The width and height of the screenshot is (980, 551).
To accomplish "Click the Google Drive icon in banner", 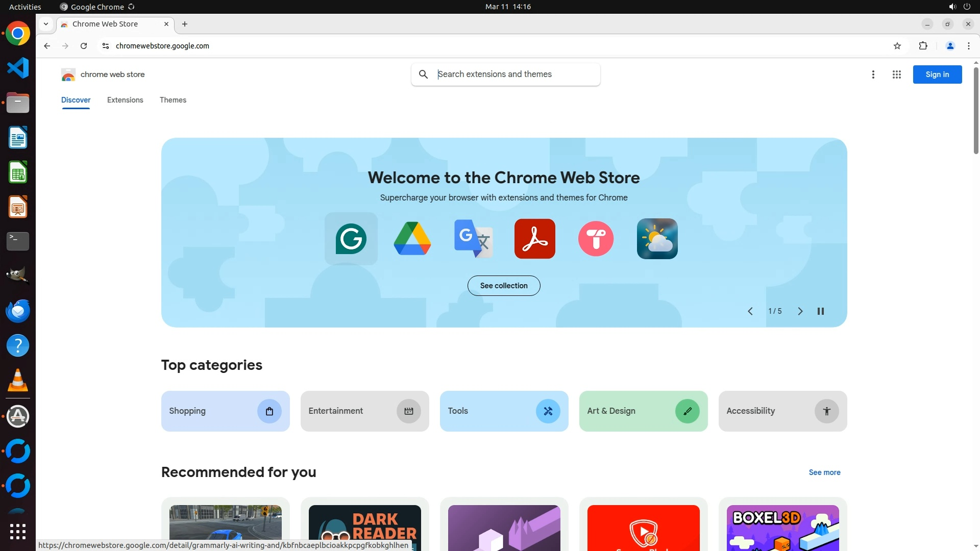I will tap(412, 239).
